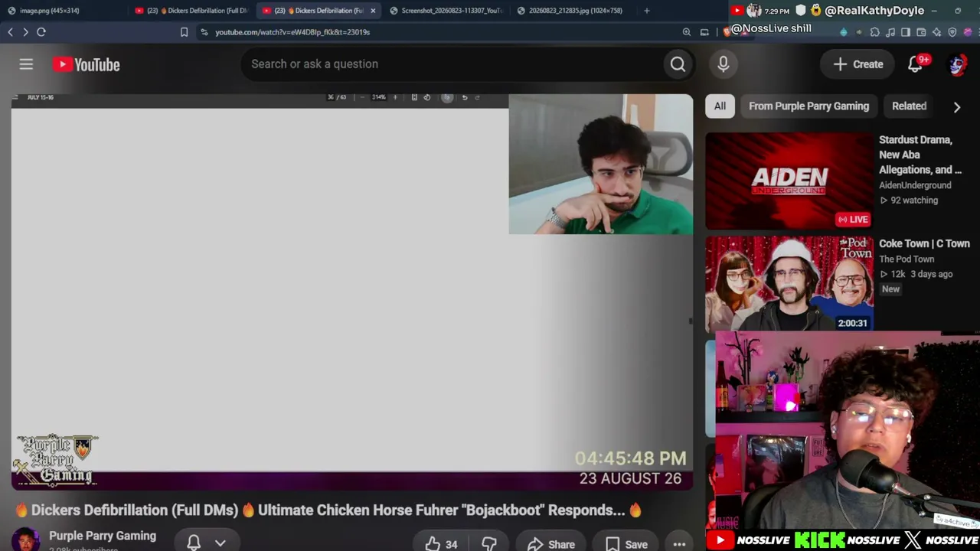Click the Create button
Screen dimensions: 980x551
pyautogui.click(x=857, y=64)
